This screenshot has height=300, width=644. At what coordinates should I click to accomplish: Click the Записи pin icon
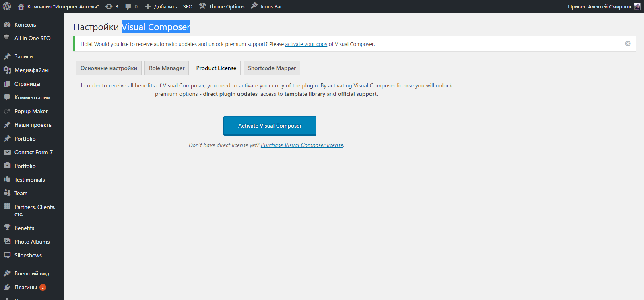coord(7,56)
